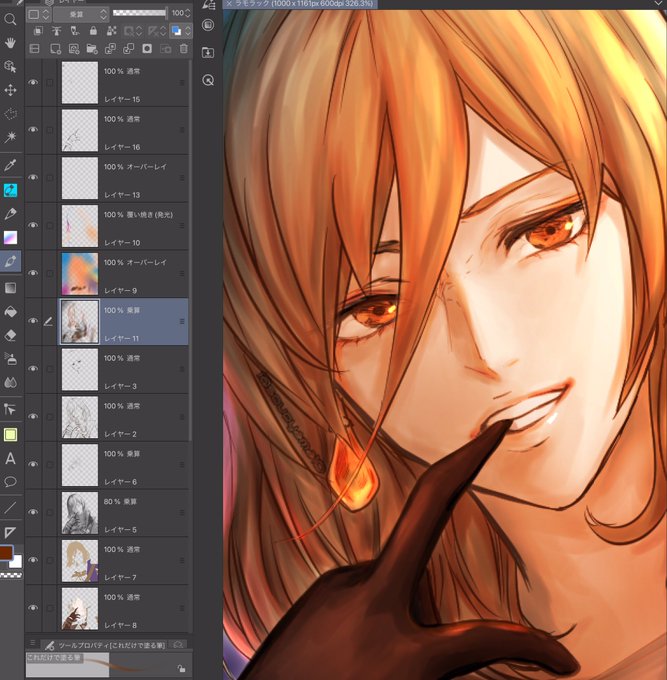The height and width of the screenshot is (680, 667).
Task: Click the レイヤー 7 layer thumbnail
Action: (x=80, y=561)
